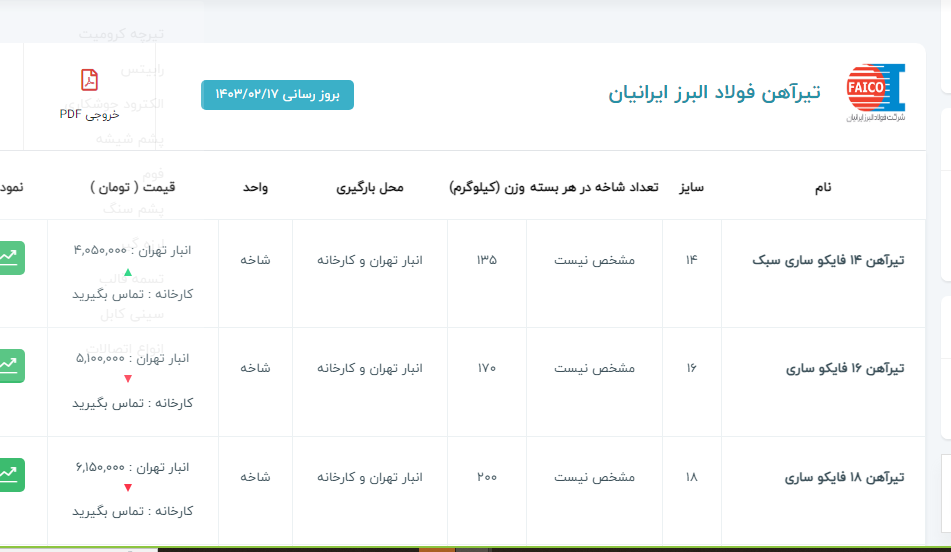Click the واحد column header

tap(255, 187)
